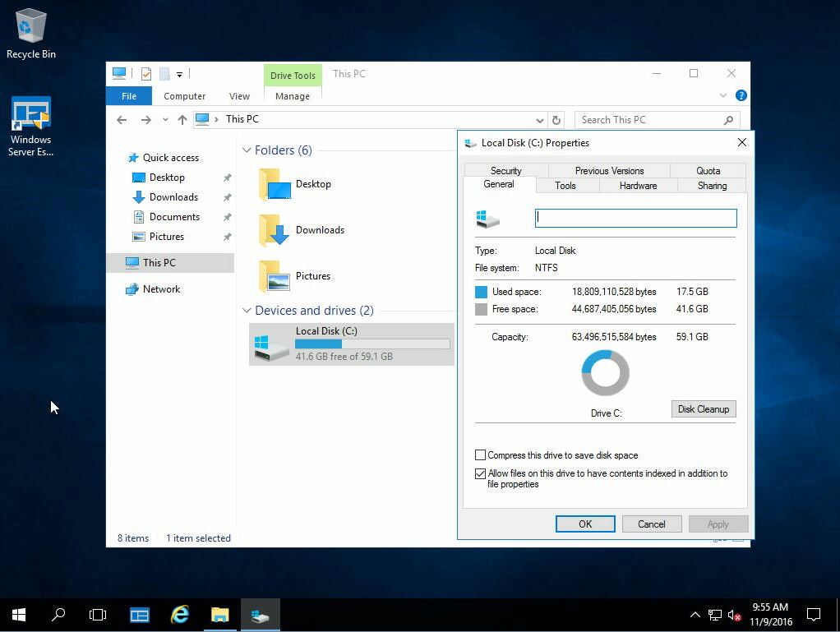Collapse the Folders (6) group
This screenshot has height=632, width=840.
click(247, 150)
